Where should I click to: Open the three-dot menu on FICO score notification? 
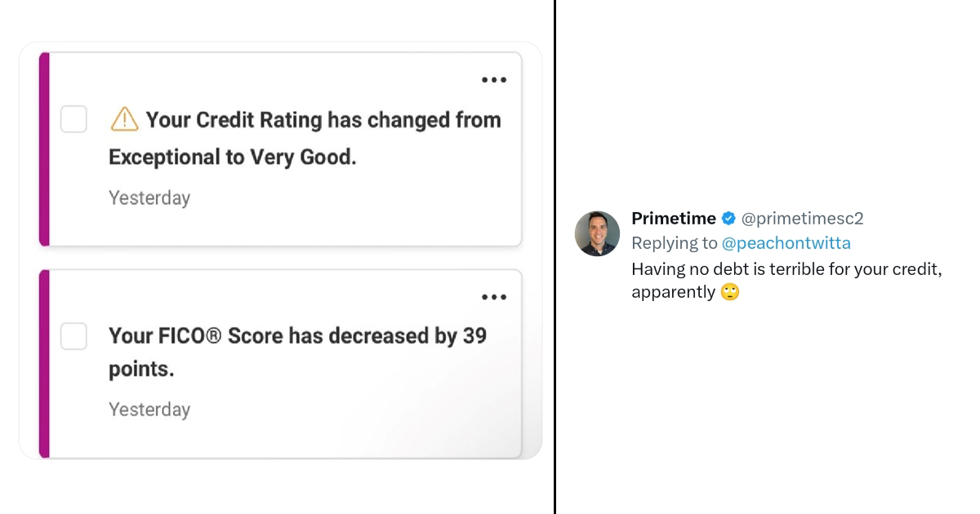click(494, 296)
